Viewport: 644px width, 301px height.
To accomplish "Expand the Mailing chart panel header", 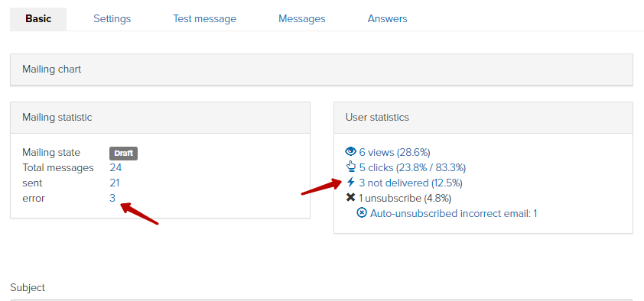I will point(321,70).
